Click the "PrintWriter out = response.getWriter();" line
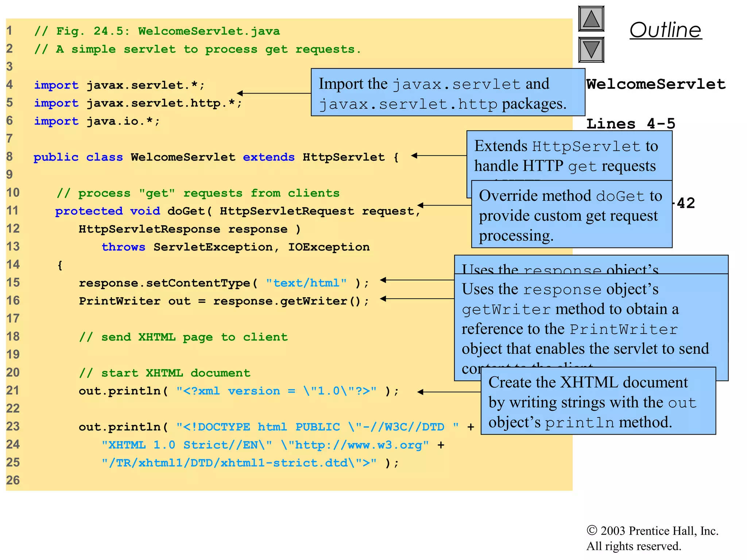 (x=224, y=301)
